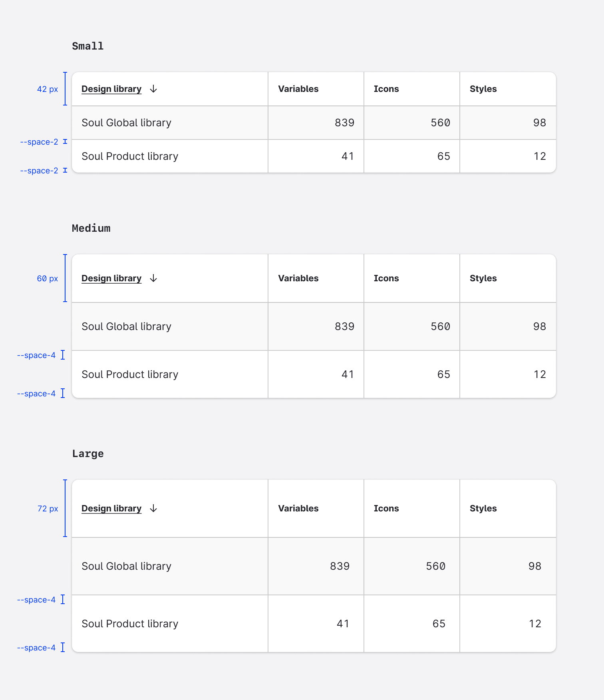604x700 pixels.
Task: Select Soul Product library in Small table
Action: [x=130, y=156]
